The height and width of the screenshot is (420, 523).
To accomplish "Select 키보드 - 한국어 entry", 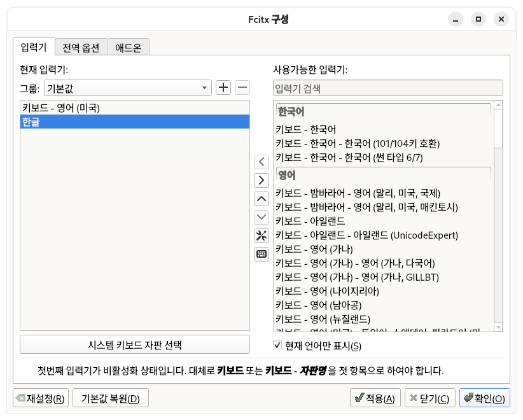I will coord(383,129).
